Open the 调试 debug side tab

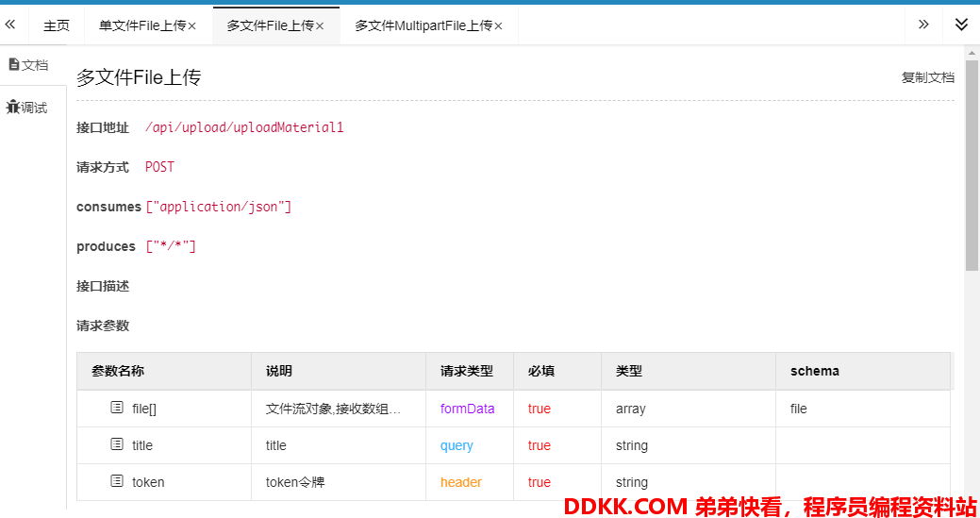26,108
